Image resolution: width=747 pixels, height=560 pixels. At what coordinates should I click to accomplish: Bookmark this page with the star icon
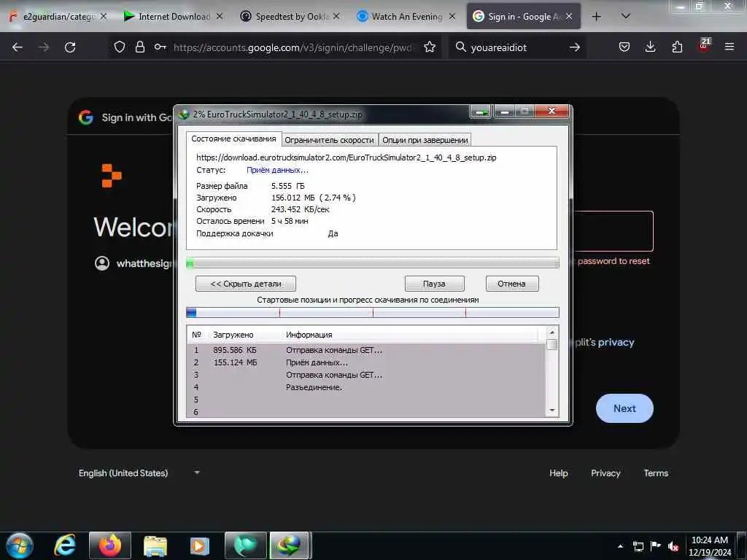pyautogui.click(x=429, y=47)
